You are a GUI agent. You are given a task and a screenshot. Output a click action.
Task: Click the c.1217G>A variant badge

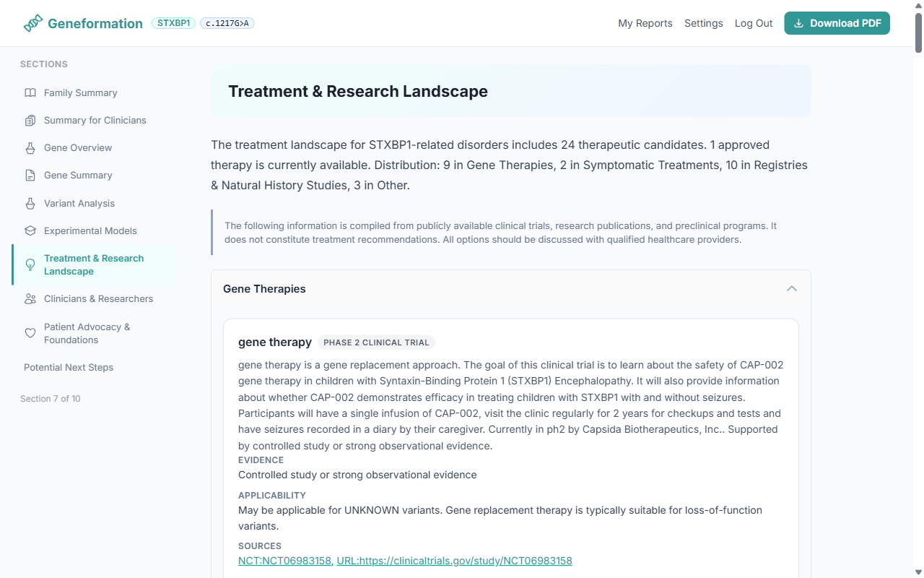pos(227,22)
